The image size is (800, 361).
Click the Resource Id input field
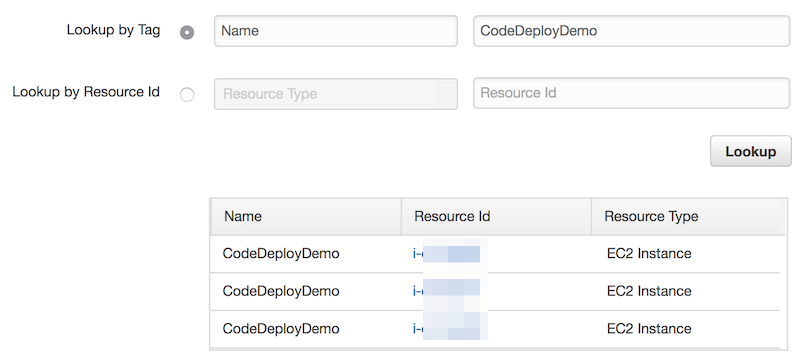[x=632, y=93]
